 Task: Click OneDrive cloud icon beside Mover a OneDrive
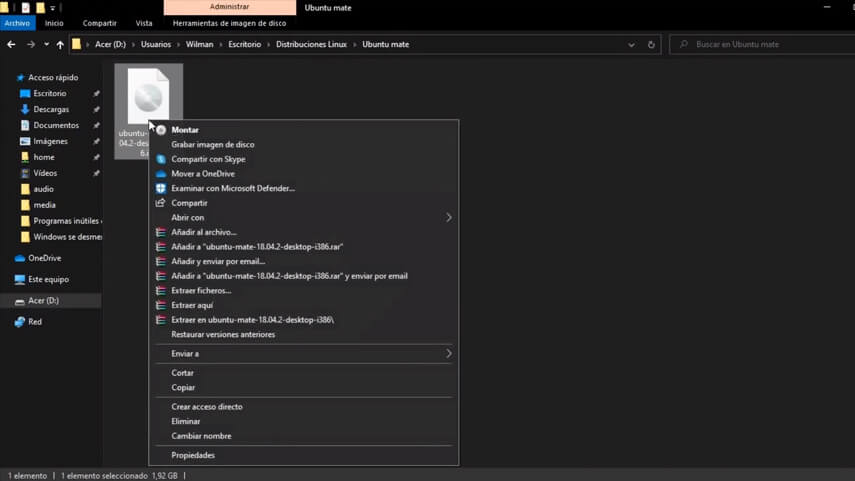coord(161,174)
